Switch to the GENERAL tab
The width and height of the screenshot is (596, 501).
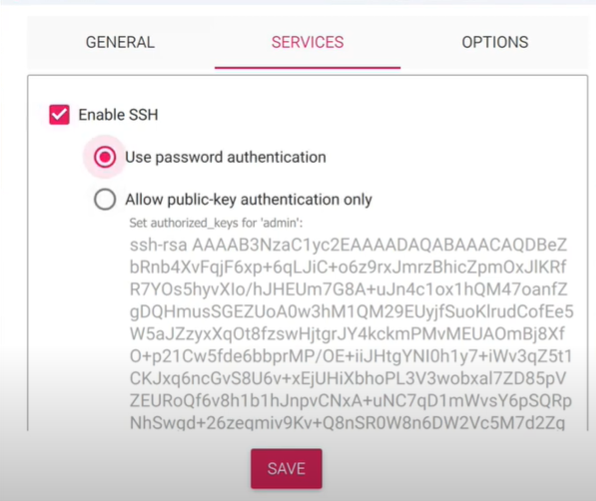tap(120, 42)
